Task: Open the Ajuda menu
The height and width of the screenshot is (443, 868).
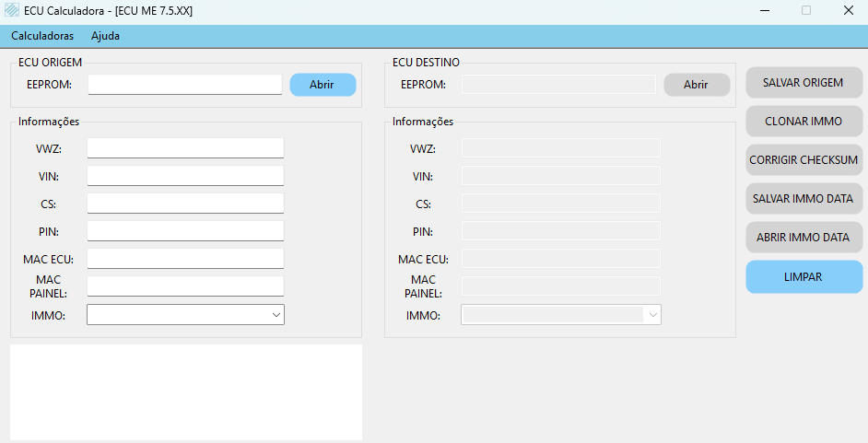Action: [105, 37]
